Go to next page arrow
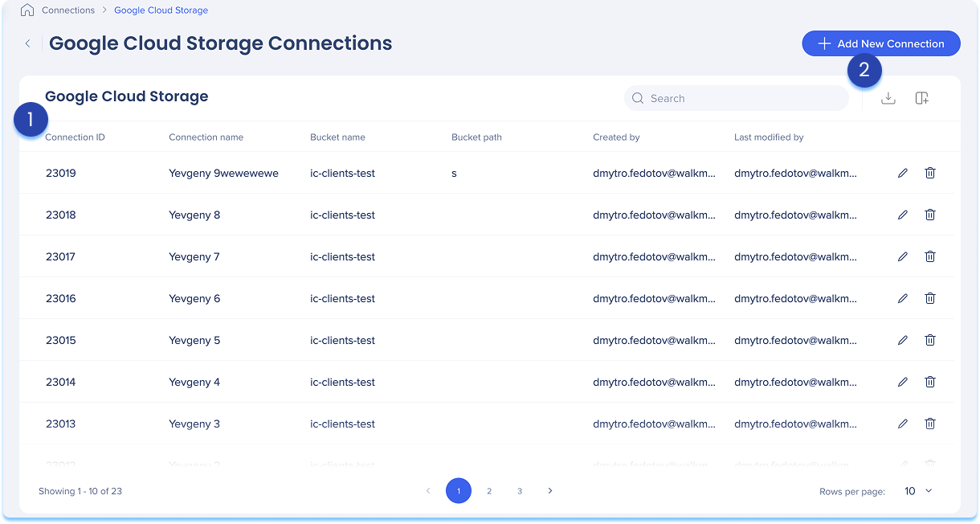 550,490
